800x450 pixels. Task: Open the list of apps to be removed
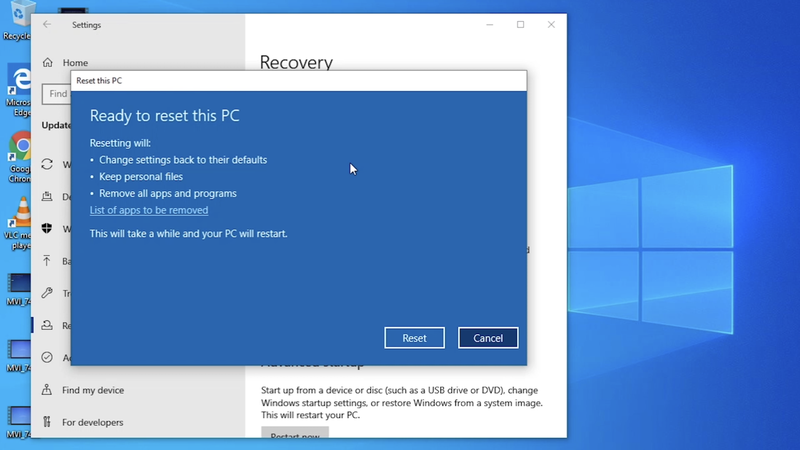(x=149, y=210)
